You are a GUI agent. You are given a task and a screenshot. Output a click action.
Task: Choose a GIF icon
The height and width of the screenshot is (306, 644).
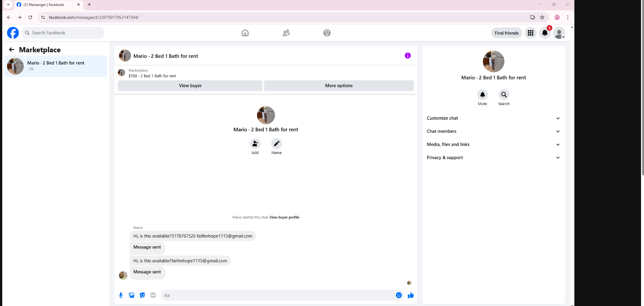[x=153, y=295]
